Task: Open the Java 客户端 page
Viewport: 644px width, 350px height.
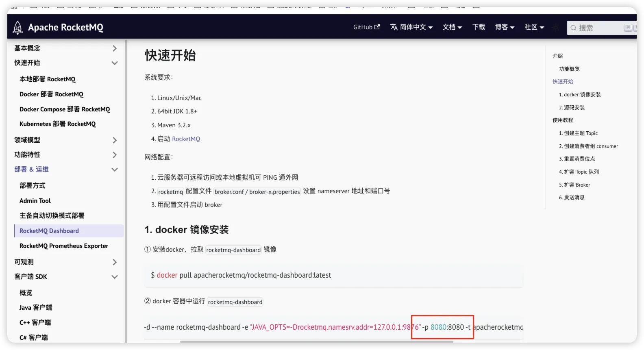Action: point(36,308)
